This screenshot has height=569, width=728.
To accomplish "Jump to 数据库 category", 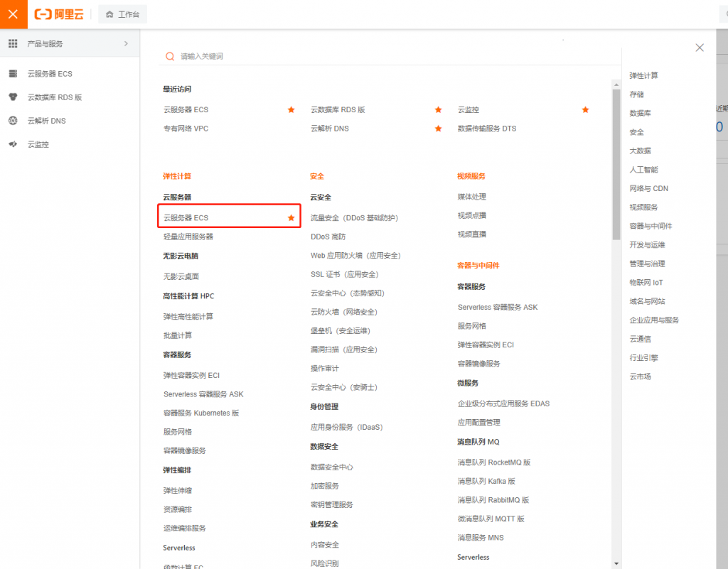I will pos(640,113).
